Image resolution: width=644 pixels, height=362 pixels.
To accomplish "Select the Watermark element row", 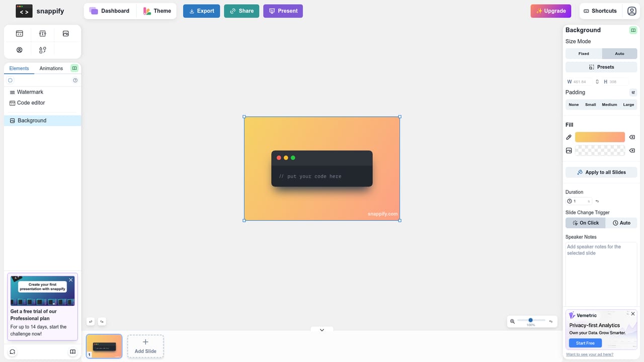I will tap(42, 92).
